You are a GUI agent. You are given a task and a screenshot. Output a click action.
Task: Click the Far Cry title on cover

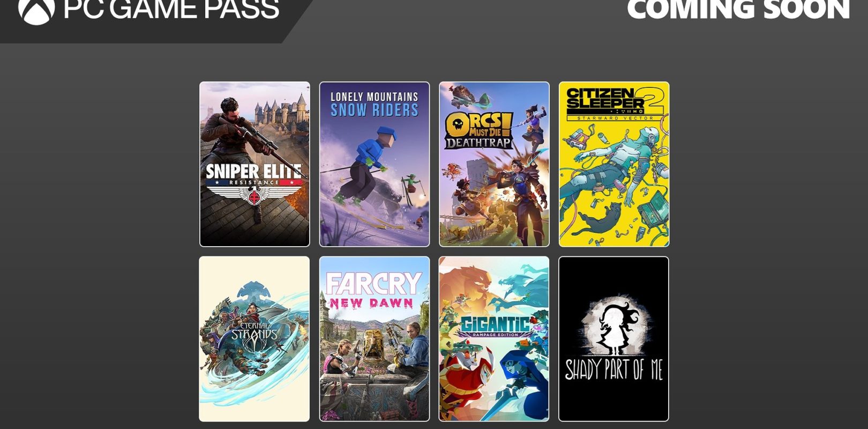pos(373,284)
